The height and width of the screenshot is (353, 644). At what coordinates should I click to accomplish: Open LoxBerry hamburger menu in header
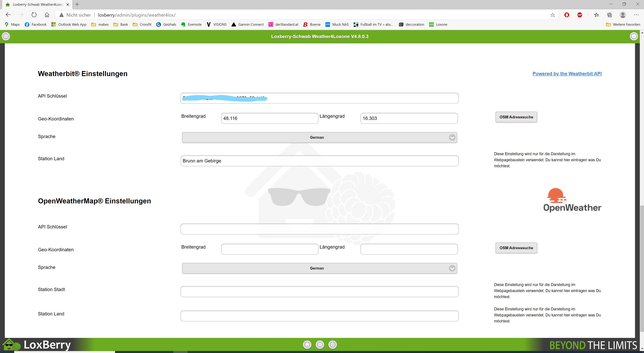click(x=6, y=36)
